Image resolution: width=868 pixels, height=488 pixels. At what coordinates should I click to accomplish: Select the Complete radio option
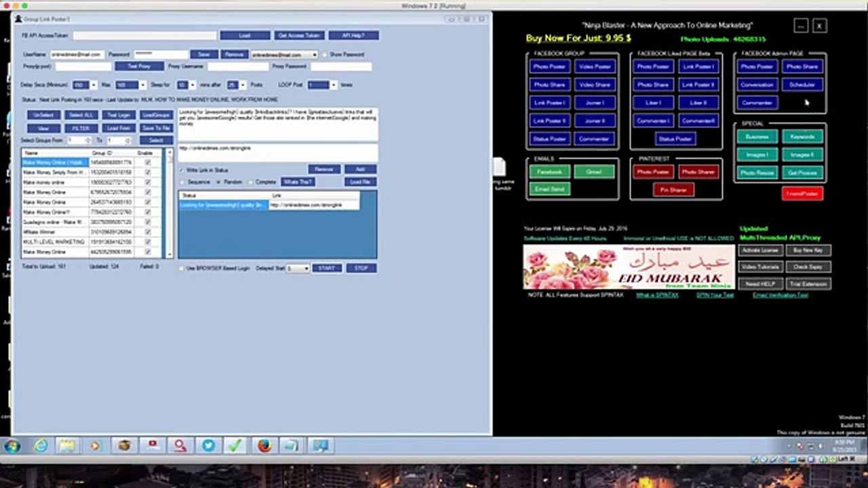tap(251, 182)
